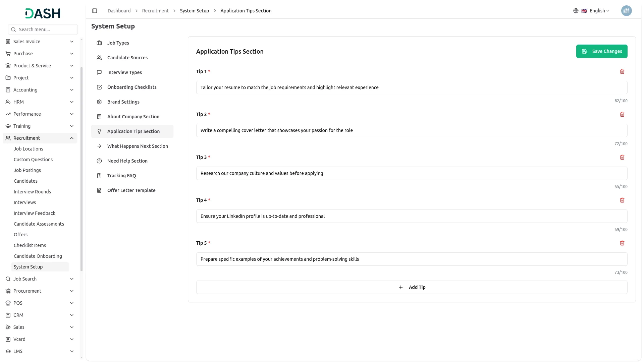Expand the HRM sidebar menu
The image size is (644, 362).
(40, 102)
